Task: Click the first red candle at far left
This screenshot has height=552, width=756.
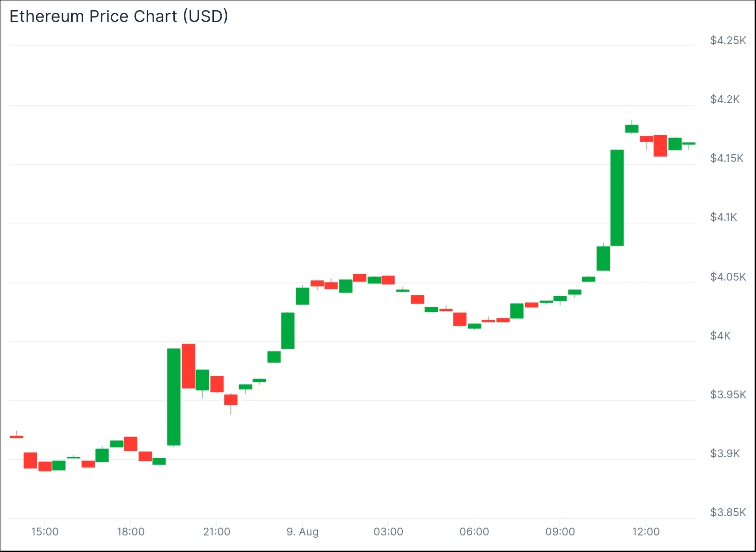Action: point(17,437)
